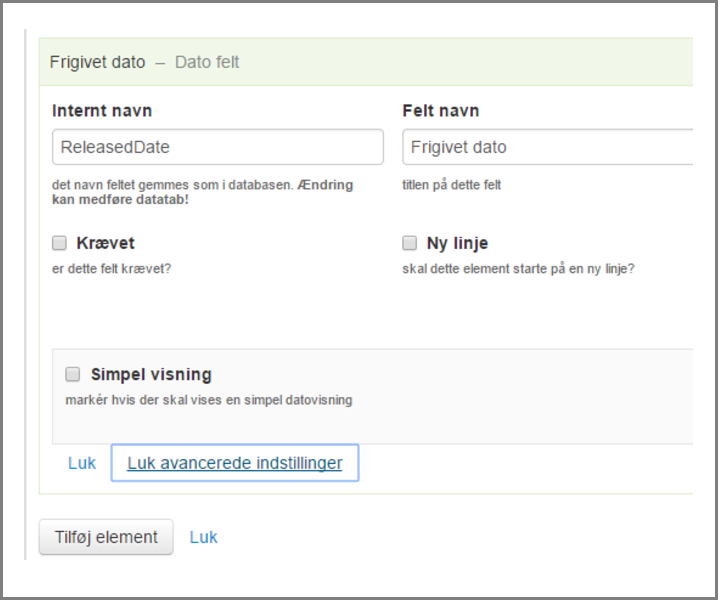Click the Felt navn heading
This screenshot has width=718, height=600.
pyautogui.click(x=441, y=111)
